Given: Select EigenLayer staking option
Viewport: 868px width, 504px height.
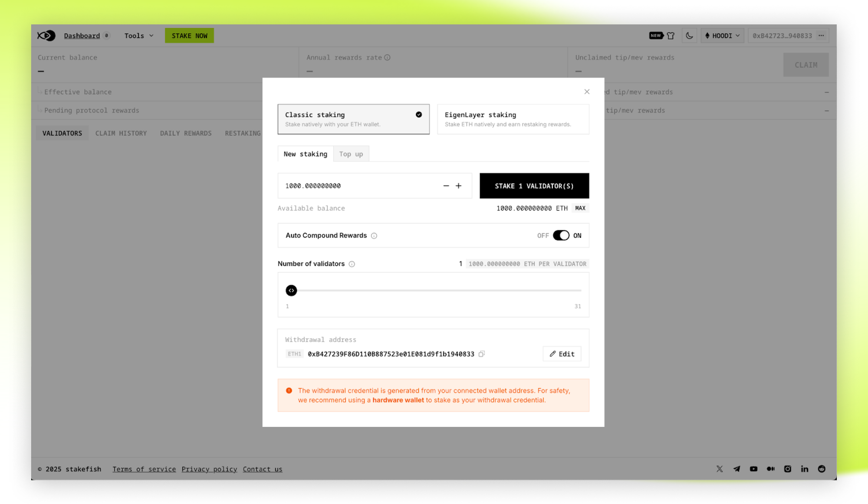Looking at the screenshot, I should point(513,119).
